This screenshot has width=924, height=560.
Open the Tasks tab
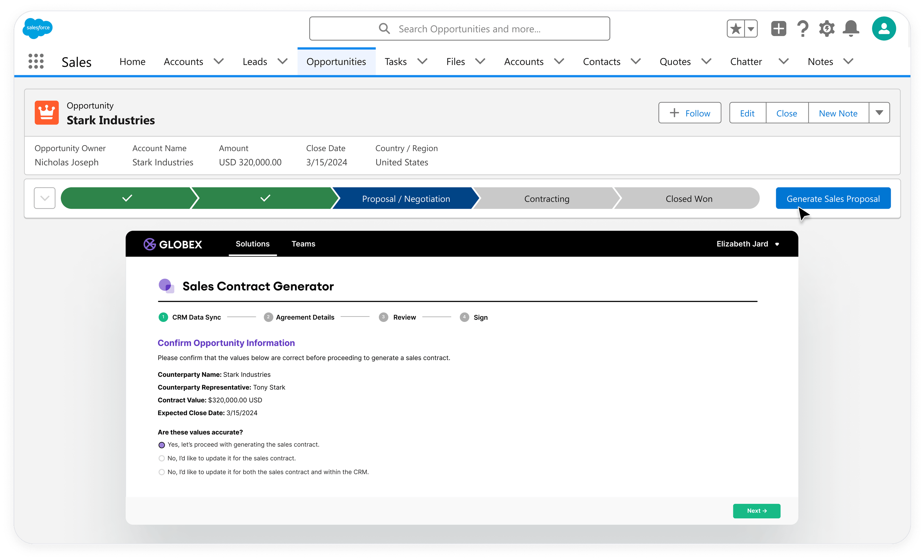point(396,61)
